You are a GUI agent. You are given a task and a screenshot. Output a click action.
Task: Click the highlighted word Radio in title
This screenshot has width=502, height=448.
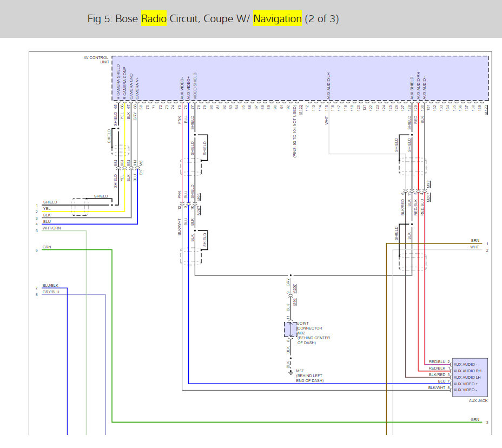154,18
